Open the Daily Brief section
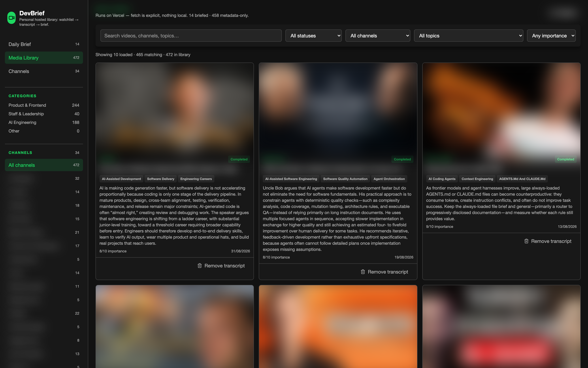Viewport: 588px width, 368px height. coord(44,44)
